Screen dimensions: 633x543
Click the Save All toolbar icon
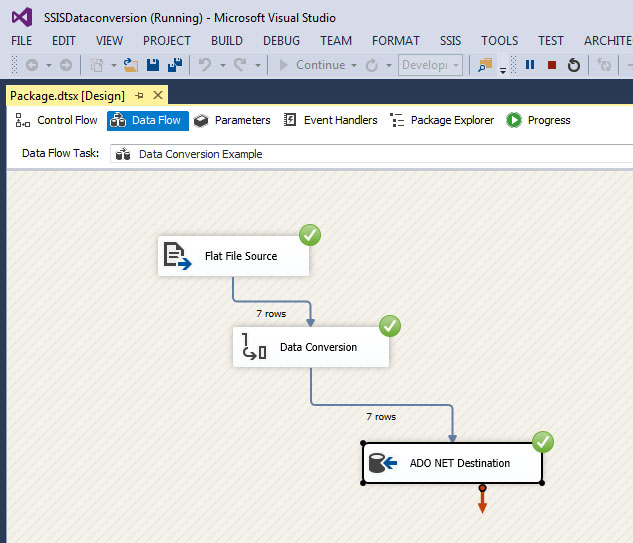(175, 65)
